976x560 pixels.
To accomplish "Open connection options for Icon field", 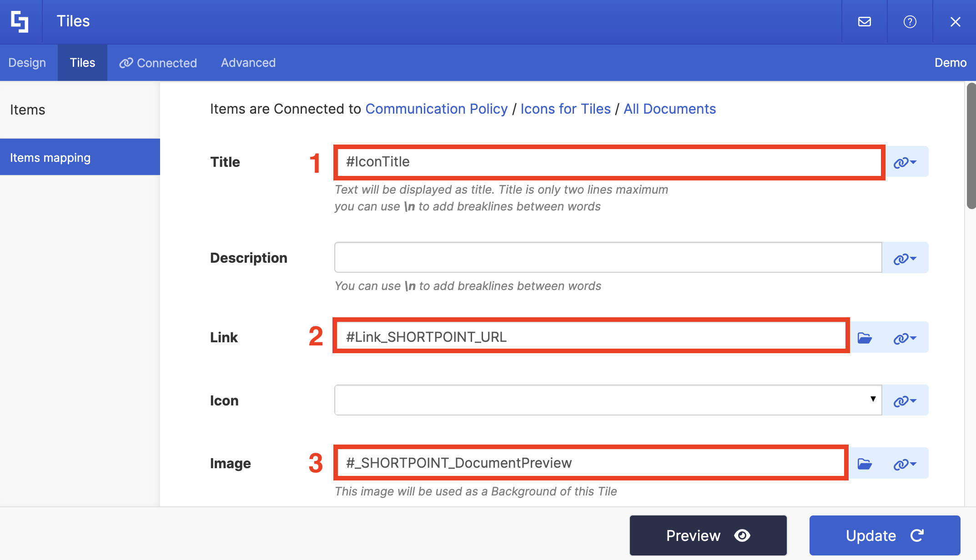I will [905, 400].
